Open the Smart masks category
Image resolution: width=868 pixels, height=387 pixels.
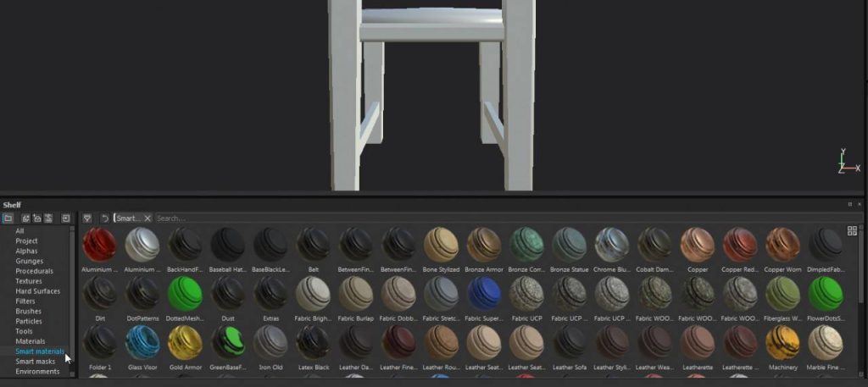(36, 362)
